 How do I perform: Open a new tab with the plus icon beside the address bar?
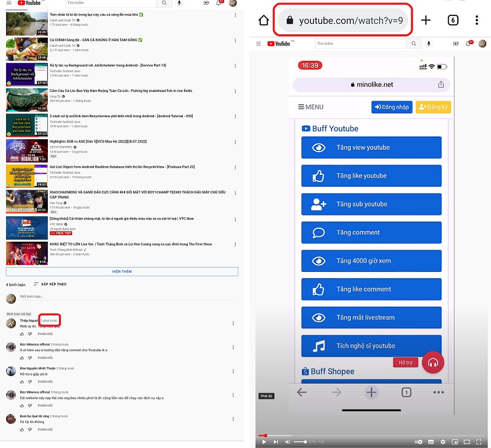pos(425,20)
